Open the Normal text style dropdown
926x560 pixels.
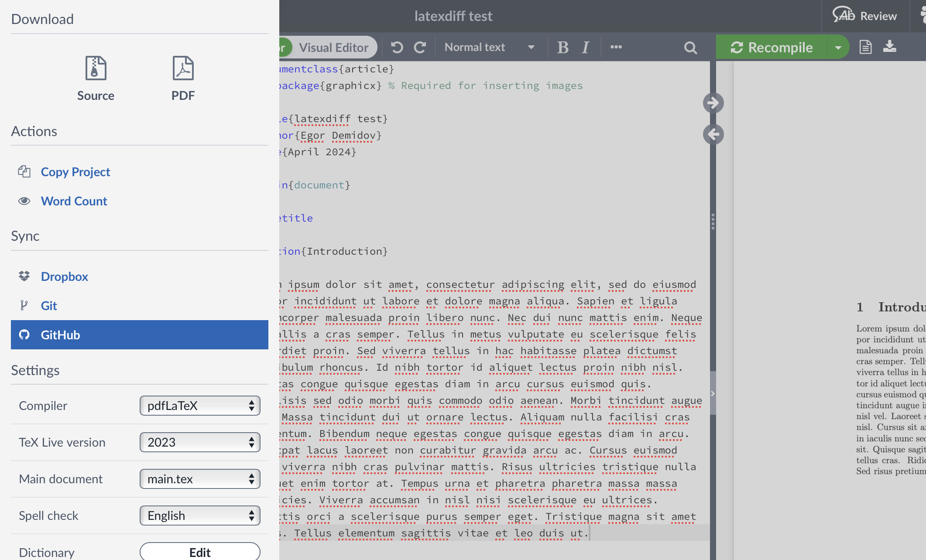tap(487, 47)
